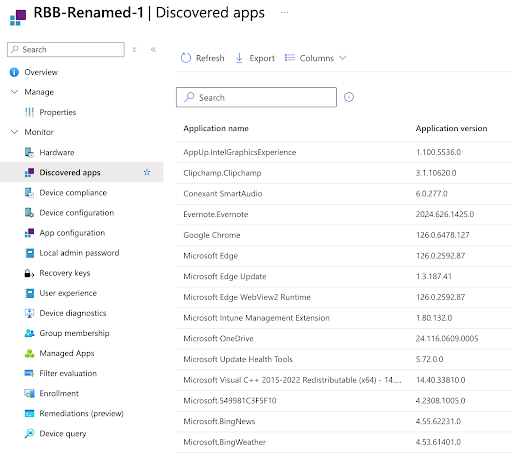Click info icon next to app search
Screen dimensions: 512x453
click(349, 97)
